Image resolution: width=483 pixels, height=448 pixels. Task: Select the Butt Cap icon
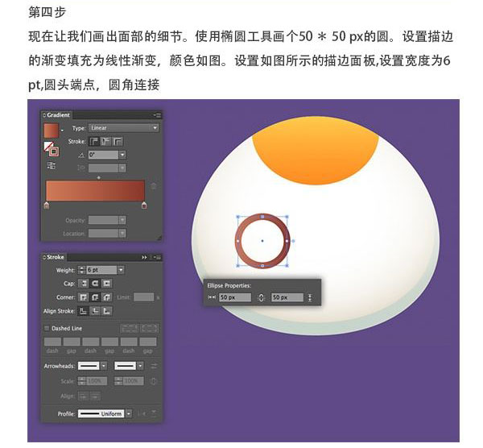tap(83, 284)
